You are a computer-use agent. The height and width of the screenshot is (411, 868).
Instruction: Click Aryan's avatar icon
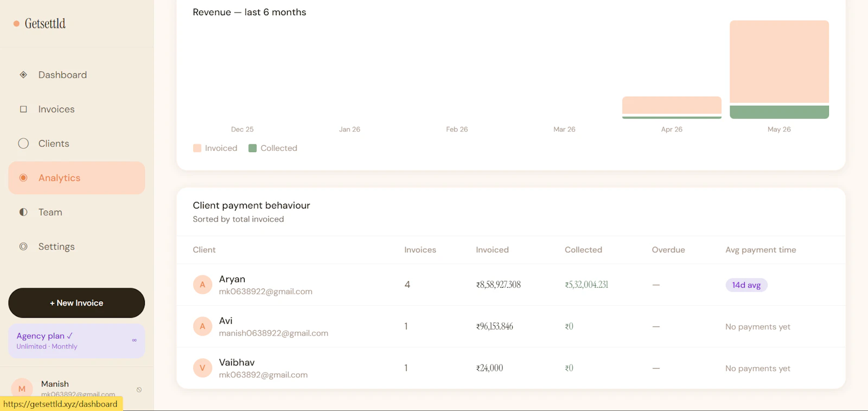pos(202,284)
